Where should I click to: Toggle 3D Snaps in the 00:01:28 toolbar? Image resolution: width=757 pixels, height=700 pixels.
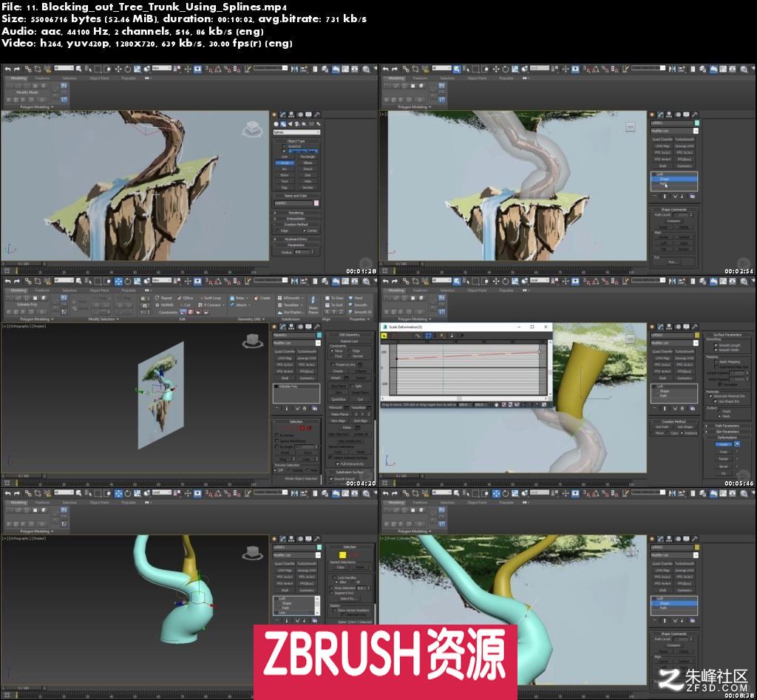pos(208,69)
